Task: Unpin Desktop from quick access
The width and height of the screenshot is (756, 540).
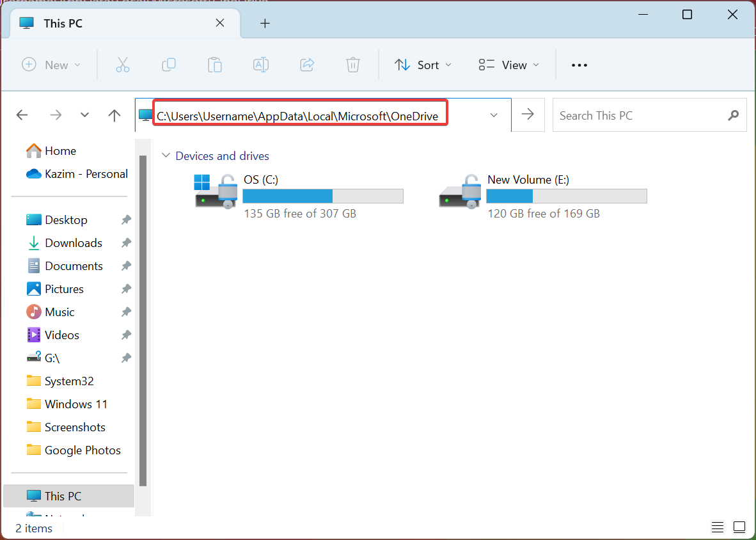Action: (x=126, y=220)
